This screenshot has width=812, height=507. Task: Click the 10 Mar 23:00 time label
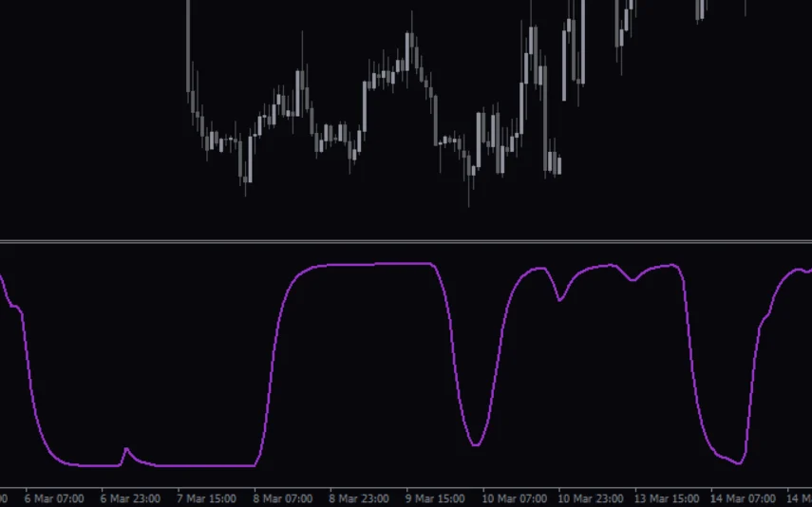[x=590, y=498]
